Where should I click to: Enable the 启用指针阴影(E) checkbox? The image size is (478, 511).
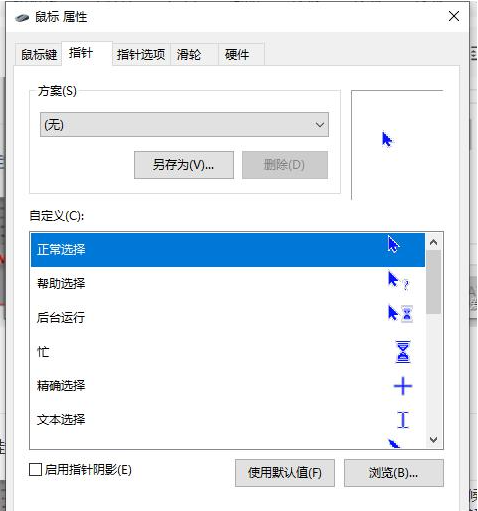point(35,470)
